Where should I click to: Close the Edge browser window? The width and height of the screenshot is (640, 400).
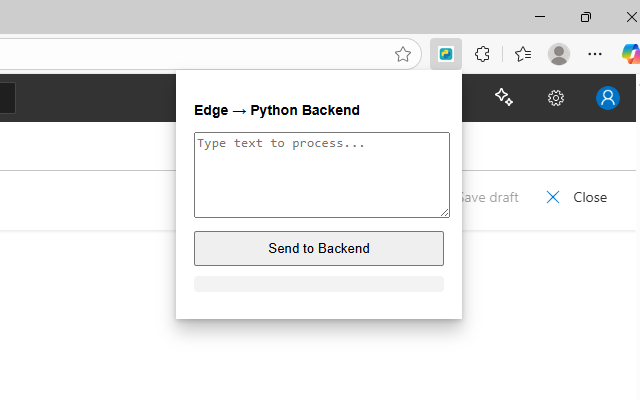pos(630,16)
